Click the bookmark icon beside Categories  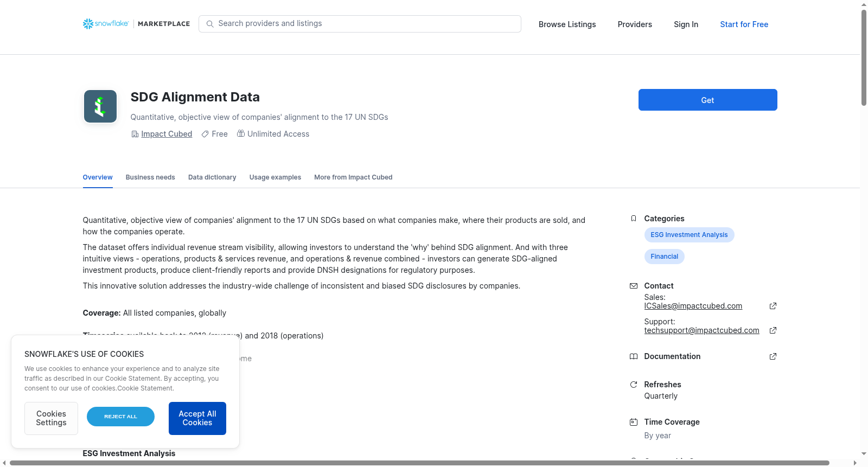[634, 219]
